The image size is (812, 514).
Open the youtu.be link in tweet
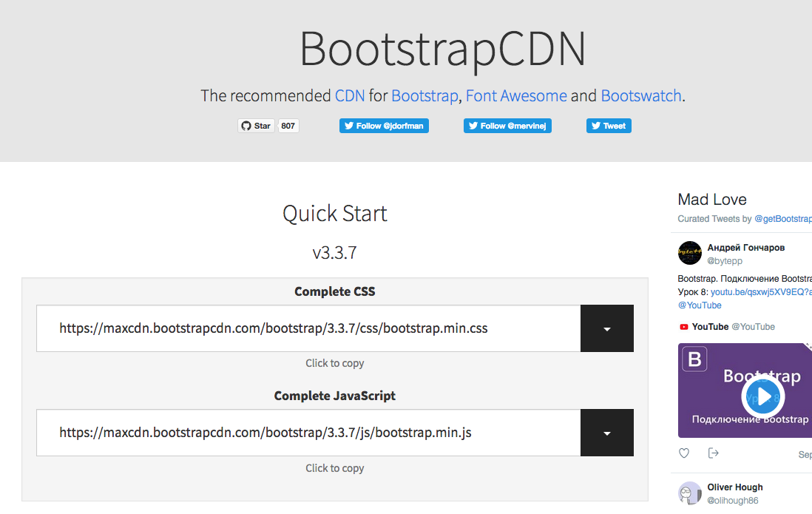click(761, 292)
